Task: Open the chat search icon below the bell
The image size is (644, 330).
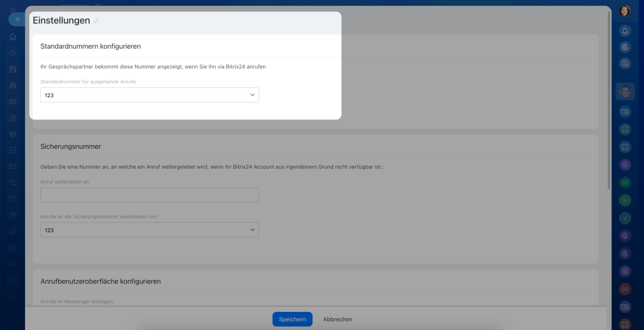Action: pos(625,63)
